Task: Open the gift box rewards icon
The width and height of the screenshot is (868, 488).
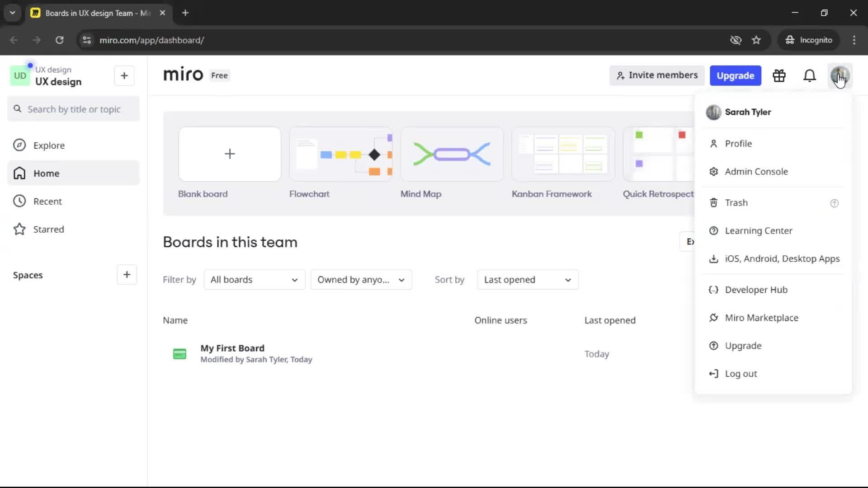Action: [779, 75]
